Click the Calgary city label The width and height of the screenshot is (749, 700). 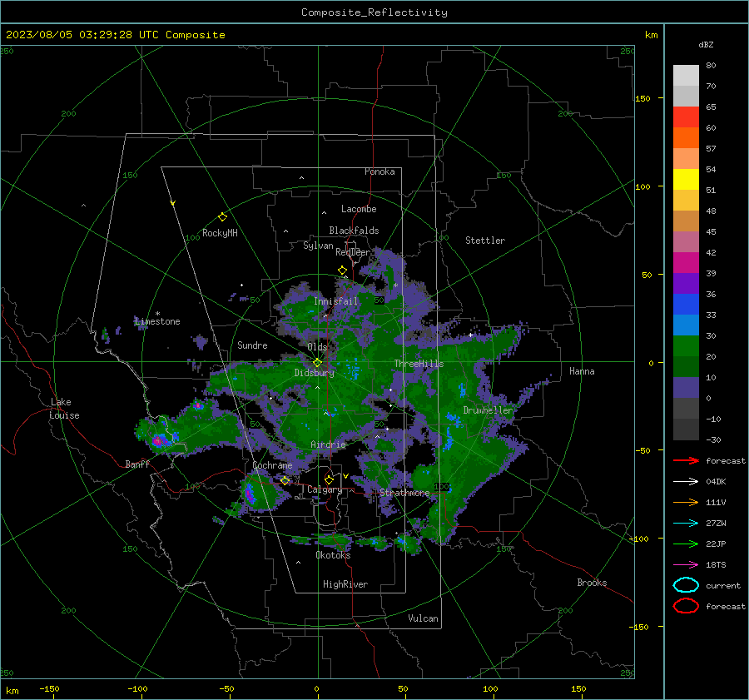[325, 489]
